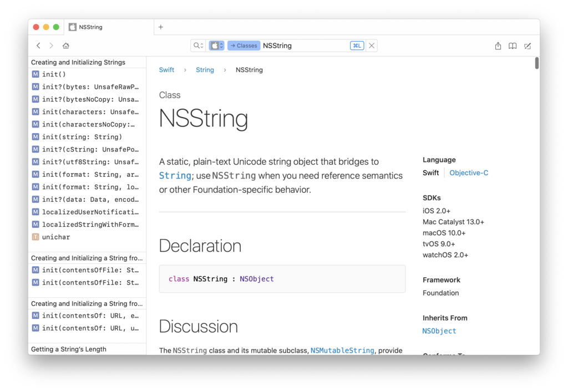Select init?(utf8String: entry
This screenshot has width=568, height=392.
point(87,162)
